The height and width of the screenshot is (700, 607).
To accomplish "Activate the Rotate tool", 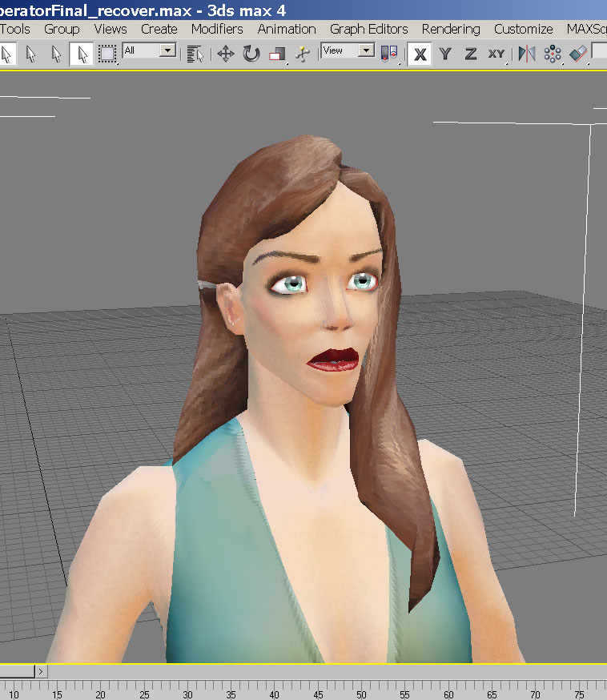I will click(251, 54).
